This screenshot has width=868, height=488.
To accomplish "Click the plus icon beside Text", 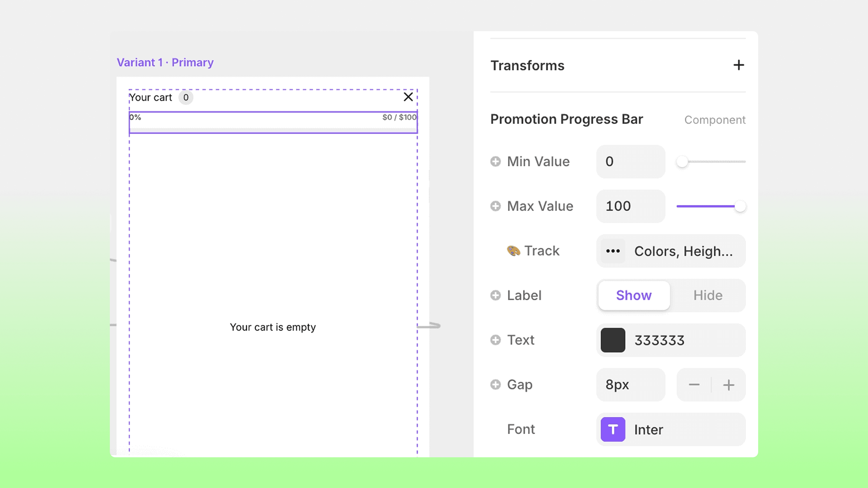I will (x=495, y=340).
